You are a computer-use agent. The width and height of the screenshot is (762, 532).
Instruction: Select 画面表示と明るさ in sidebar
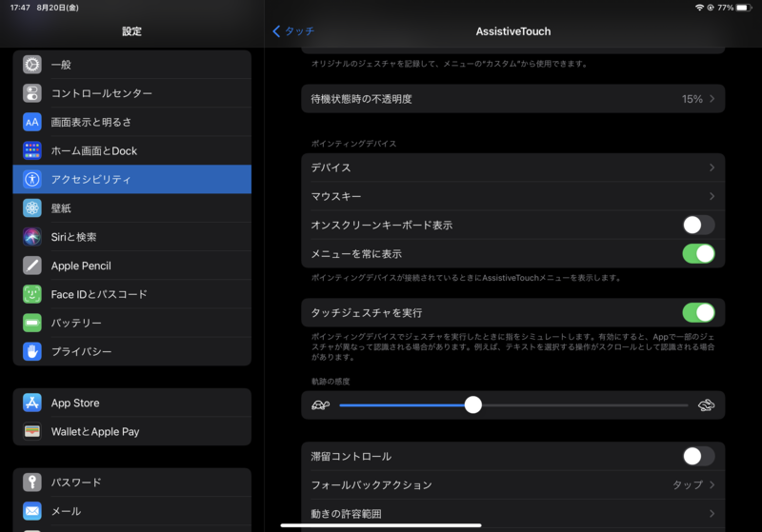[132, 122]
